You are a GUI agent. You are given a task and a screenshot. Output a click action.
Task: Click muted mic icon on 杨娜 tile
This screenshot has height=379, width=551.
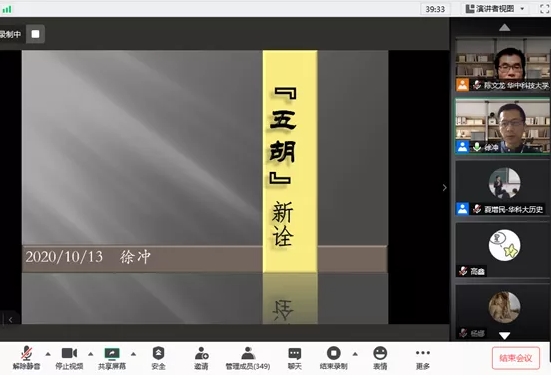tap(463, 333)
